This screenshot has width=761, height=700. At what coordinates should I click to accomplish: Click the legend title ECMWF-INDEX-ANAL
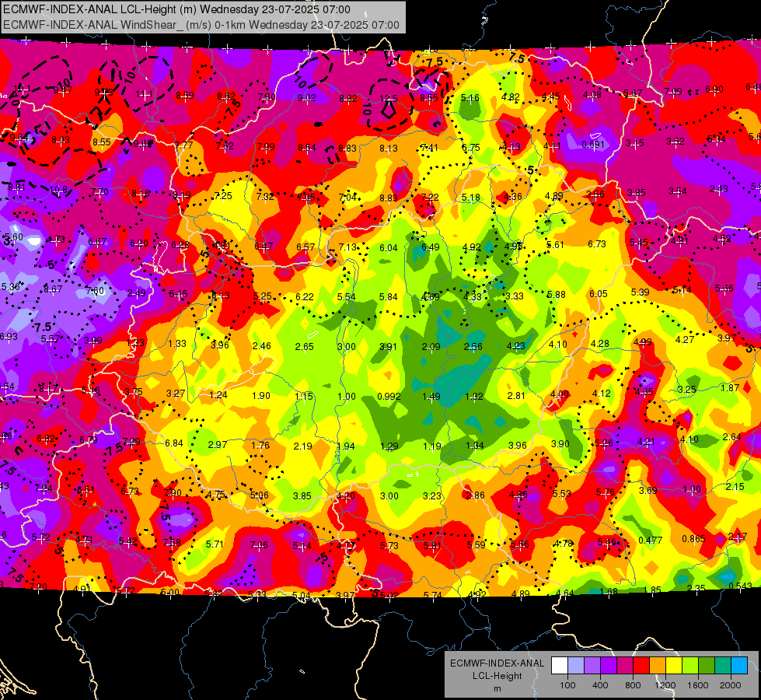click(497, 663)
